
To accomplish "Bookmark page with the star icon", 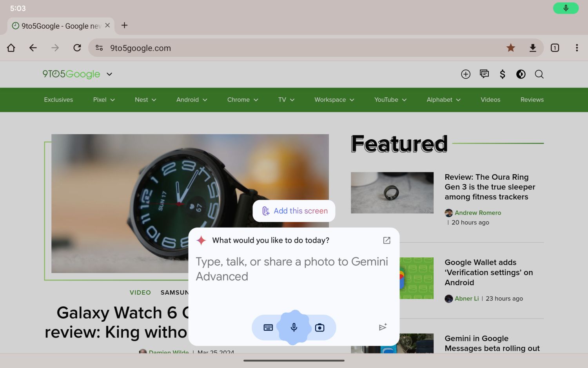I will pos(510,48).
